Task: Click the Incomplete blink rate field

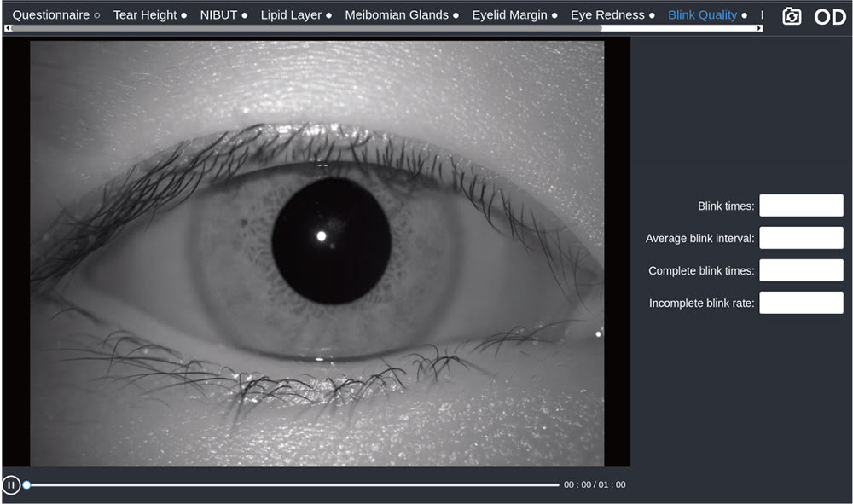Action: point(801,303)
